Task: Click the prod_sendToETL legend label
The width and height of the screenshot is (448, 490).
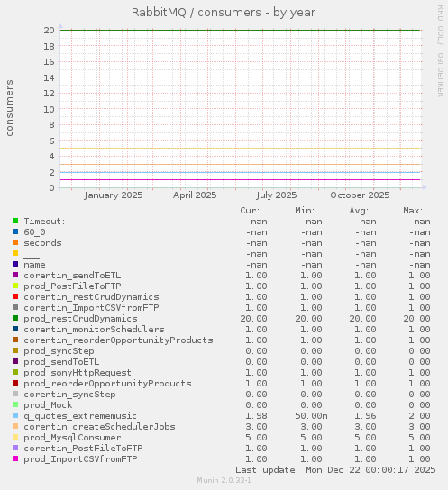Action: (x=61, y=362)
